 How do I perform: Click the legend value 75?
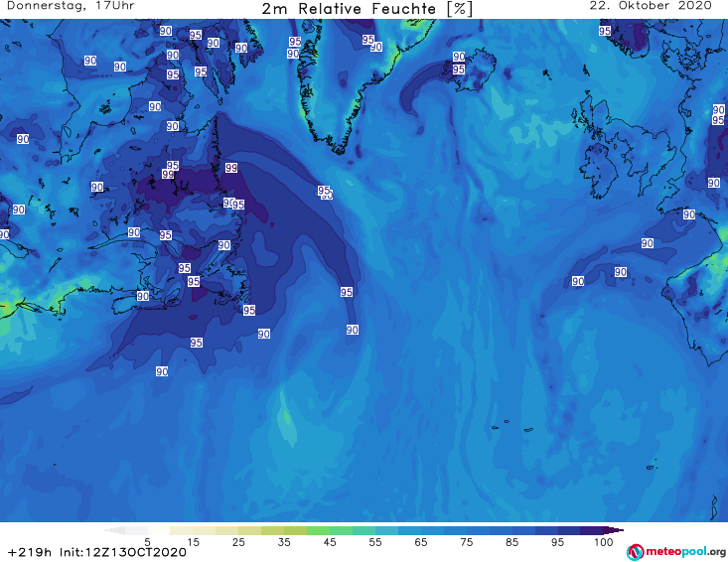pyautogui.click(x=466, y=542)
